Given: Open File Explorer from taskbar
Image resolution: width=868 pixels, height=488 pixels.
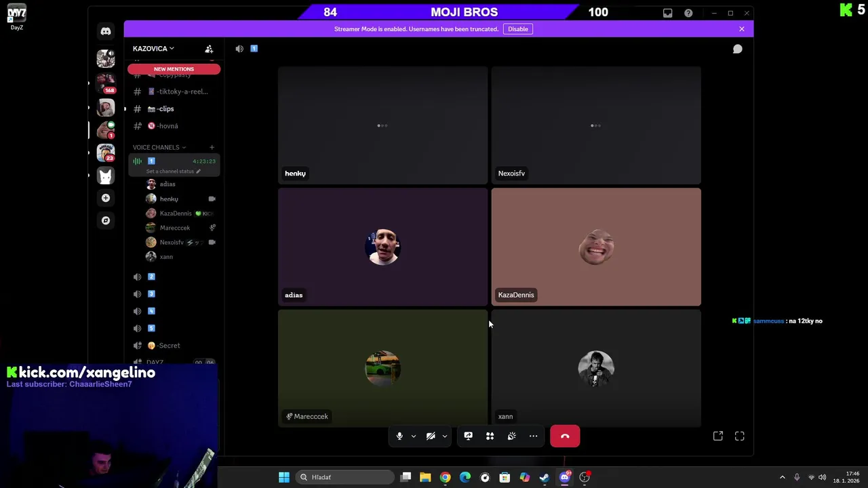Looking at the screenshot, I should click(425, 477).
